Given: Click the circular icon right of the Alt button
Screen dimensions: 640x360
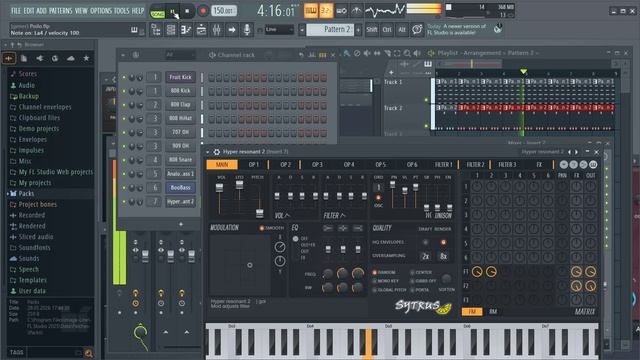Looking at the screenshot, I should coord(417,29).
